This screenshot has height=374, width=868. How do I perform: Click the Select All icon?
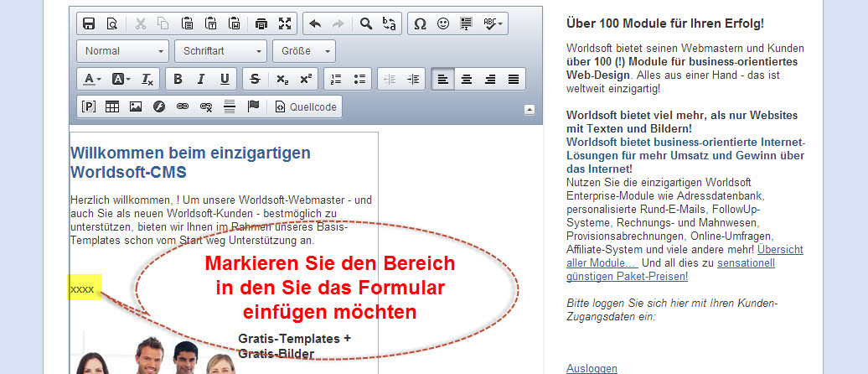pyautogui.click(x=467, y=23)
